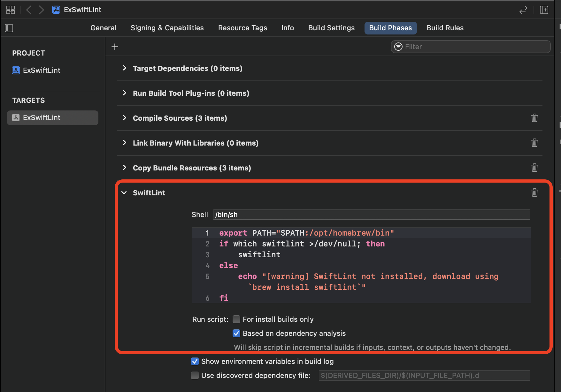Delete the Copy Bundle Resources phase
The height and width of the screenshot is (392, 561).
534,168
